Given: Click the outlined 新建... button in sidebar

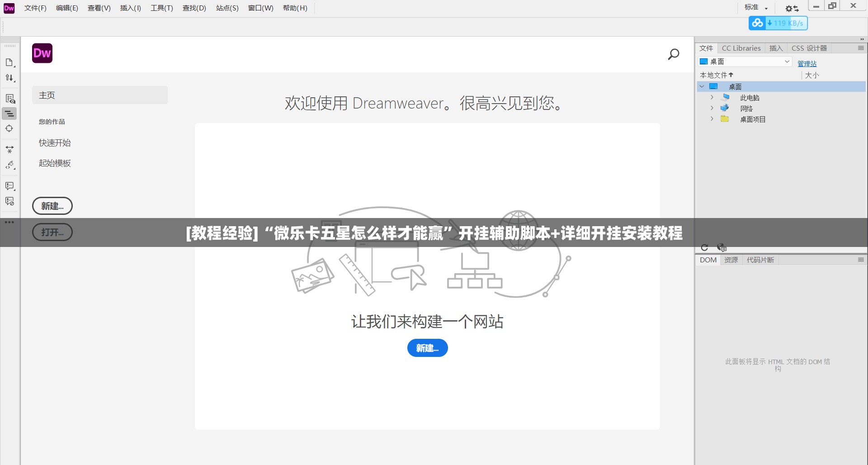Looking at the screenshot, I should point(52,206).
